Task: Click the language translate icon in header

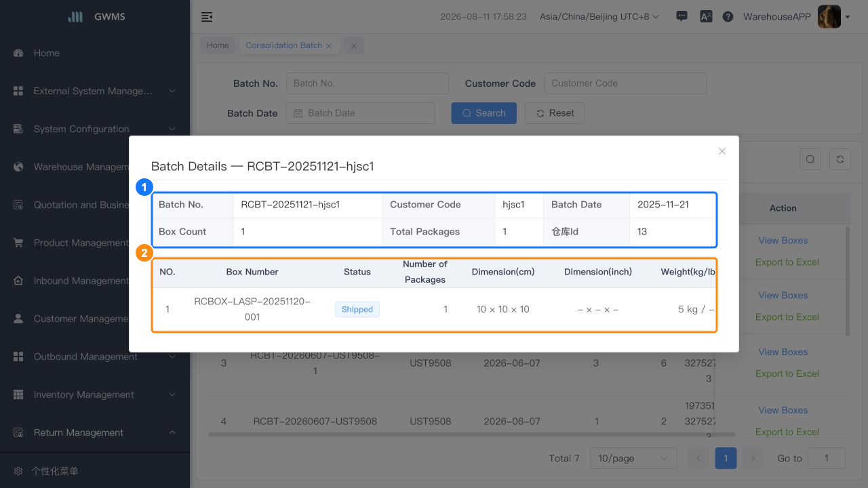Action: point(705,17)
